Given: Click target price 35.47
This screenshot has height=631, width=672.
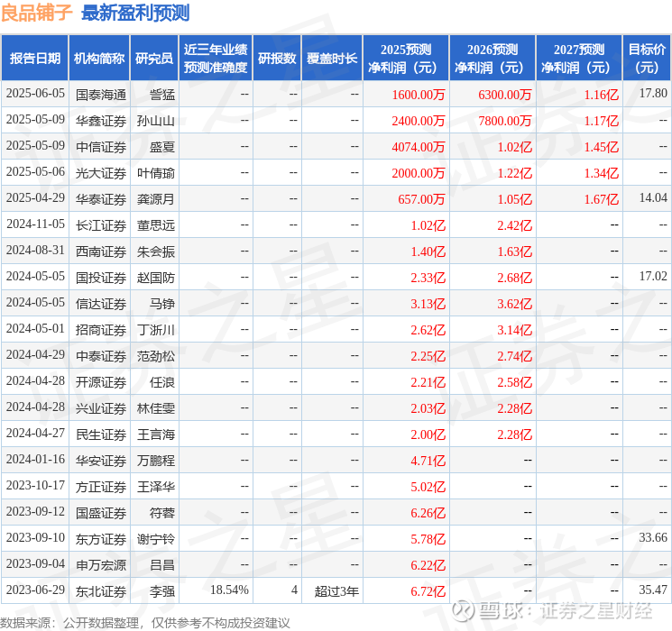Looking at the screenshot, I should (653, 590).
